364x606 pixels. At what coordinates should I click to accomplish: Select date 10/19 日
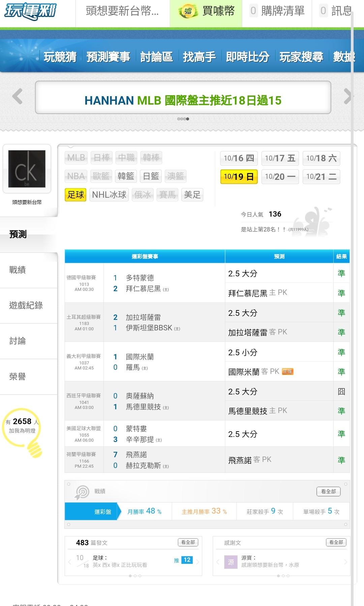coord(239,176)
